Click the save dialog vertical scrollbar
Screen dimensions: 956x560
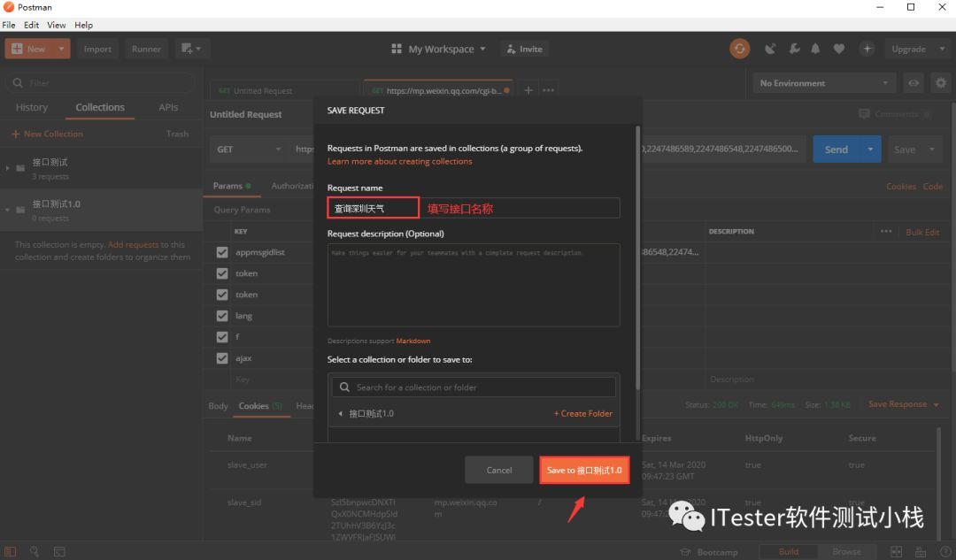637,257
